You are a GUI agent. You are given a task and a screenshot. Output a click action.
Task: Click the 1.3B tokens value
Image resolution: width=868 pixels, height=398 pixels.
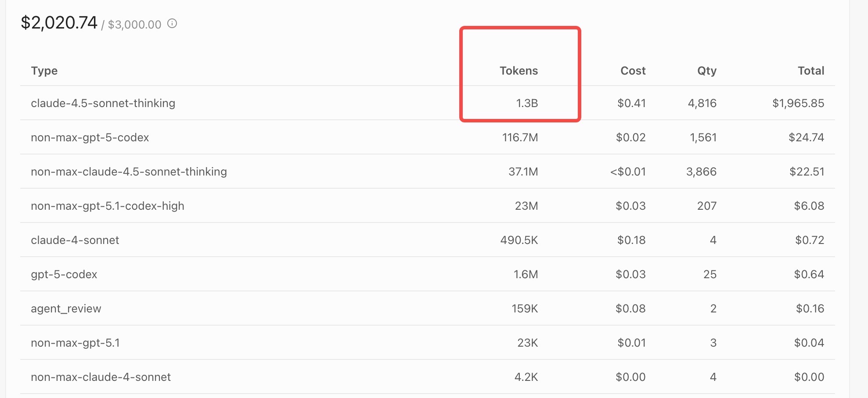(526, 103)
